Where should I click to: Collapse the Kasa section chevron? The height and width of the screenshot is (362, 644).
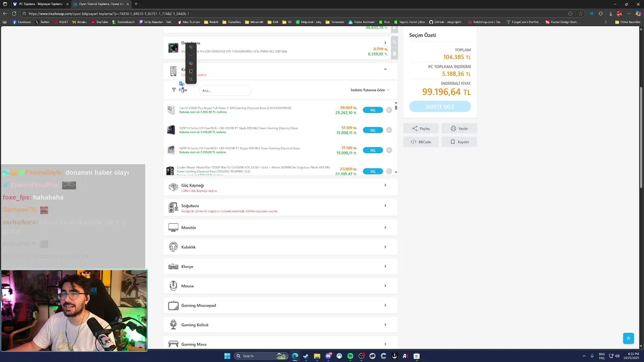point(385,69)
